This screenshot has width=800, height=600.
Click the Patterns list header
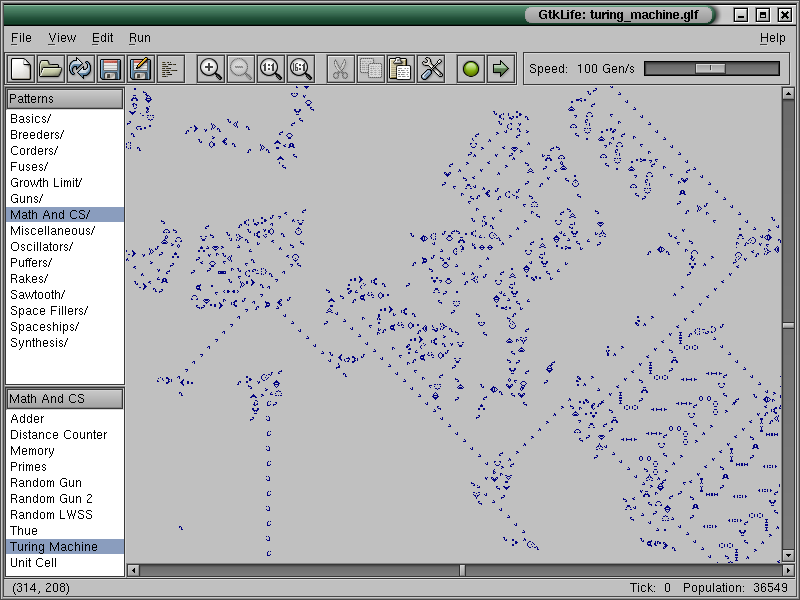[x=65, y=99]
